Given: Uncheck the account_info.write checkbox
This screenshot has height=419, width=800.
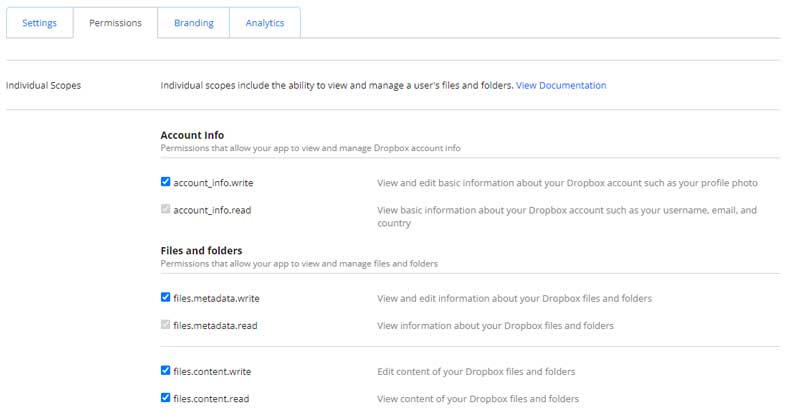Looking at the screenshot, I should (x=166, y=183).
